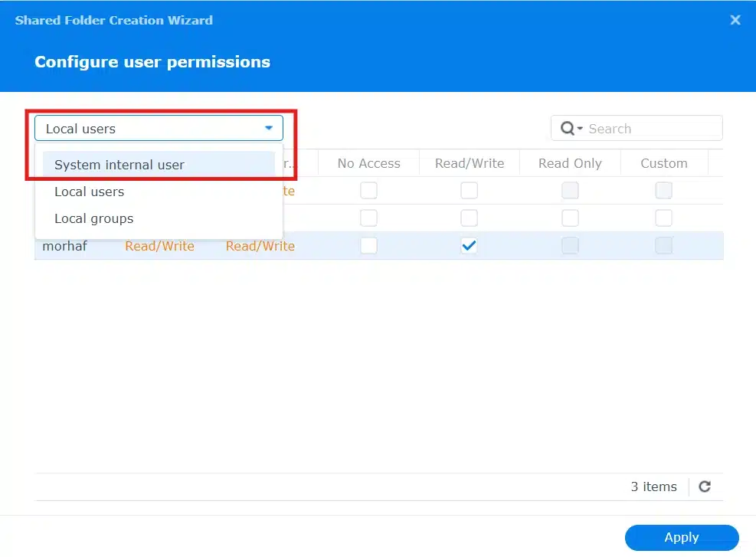Click the "Read Only" column header
The width and height of the screenshot is (756, 557).
coord(569,162)
